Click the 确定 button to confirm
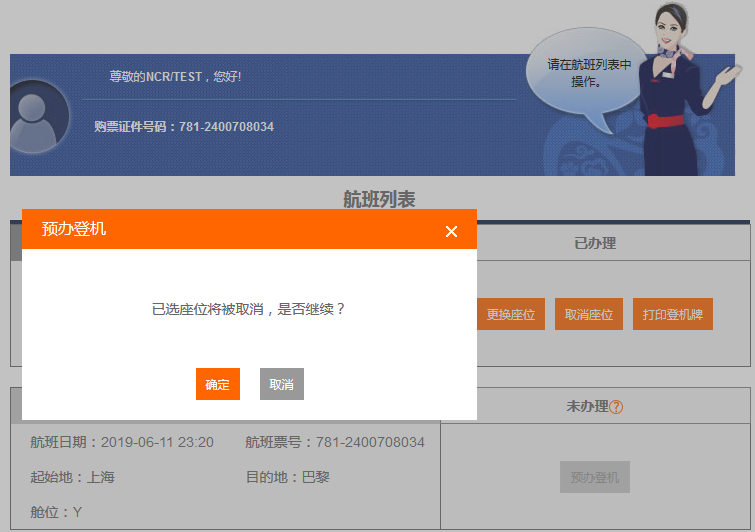 click(x=217, y=384)
